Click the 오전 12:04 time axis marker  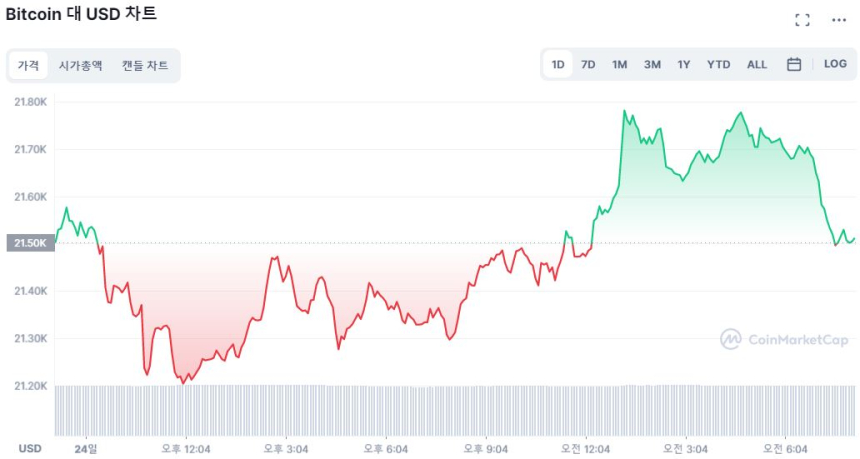[585, 449]
